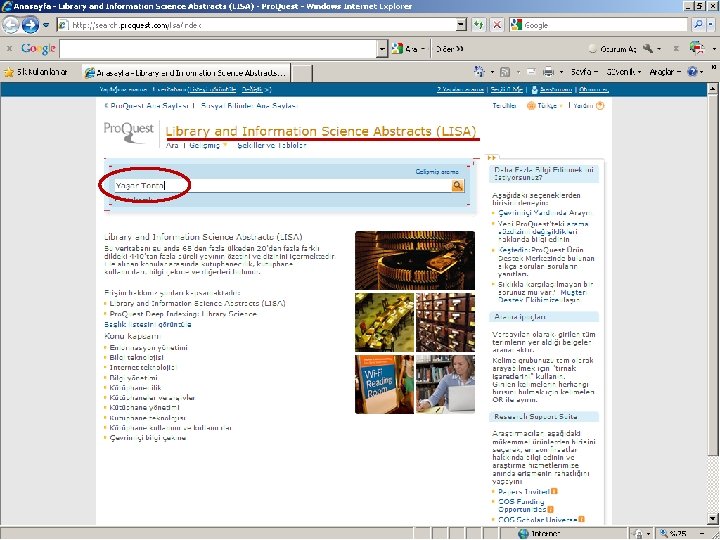Click the woman with laptop image
This screenshot has height=540, width=720.
[x=445, y=384]
